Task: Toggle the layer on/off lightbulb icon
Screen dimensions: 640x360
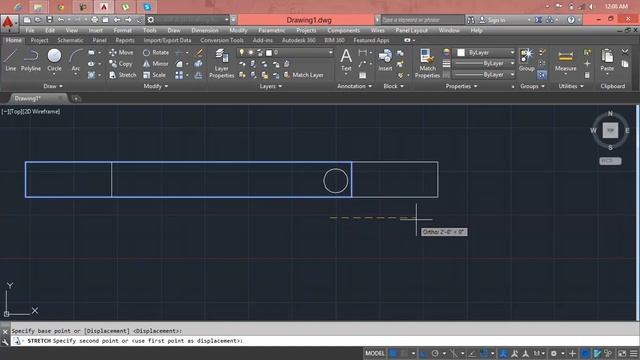Action: pos(241,53)
